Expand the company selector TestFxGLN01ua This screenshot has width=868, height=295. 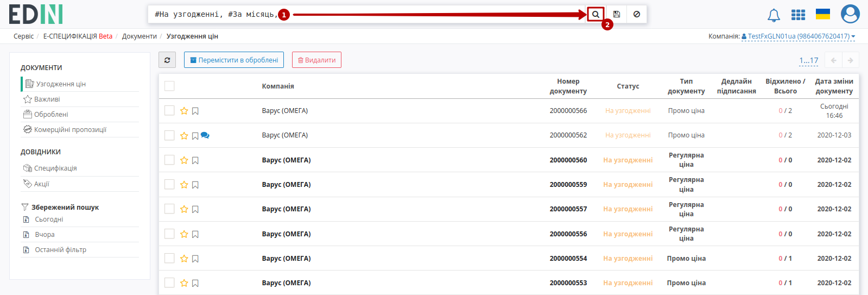pyautogui.click(x=798, y=36)
